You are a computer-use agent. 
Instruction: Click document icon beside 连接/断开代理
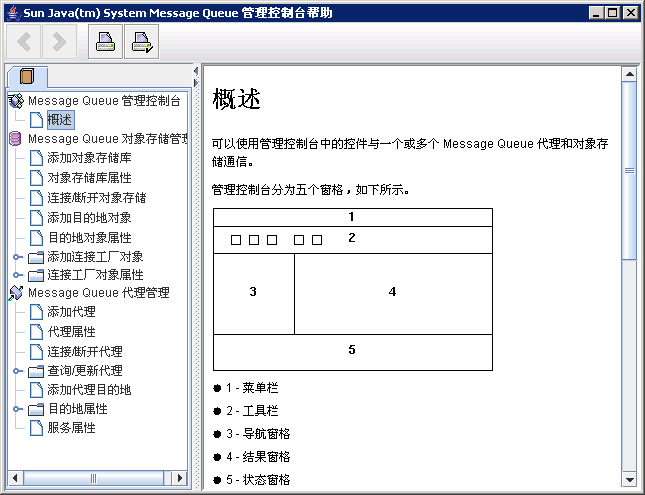click(36, 351)
